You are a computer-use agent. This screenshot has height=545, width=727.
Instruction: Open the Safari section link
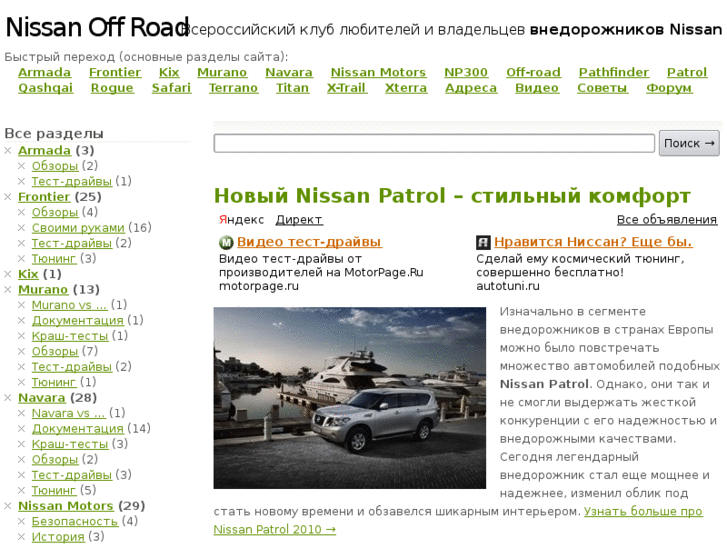[171, 88]
